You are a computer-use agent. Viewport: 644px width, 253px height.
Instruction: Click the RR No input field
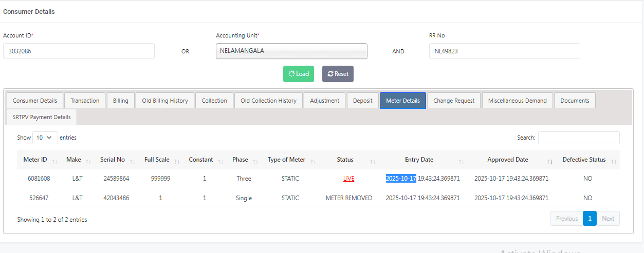(504, 51)
